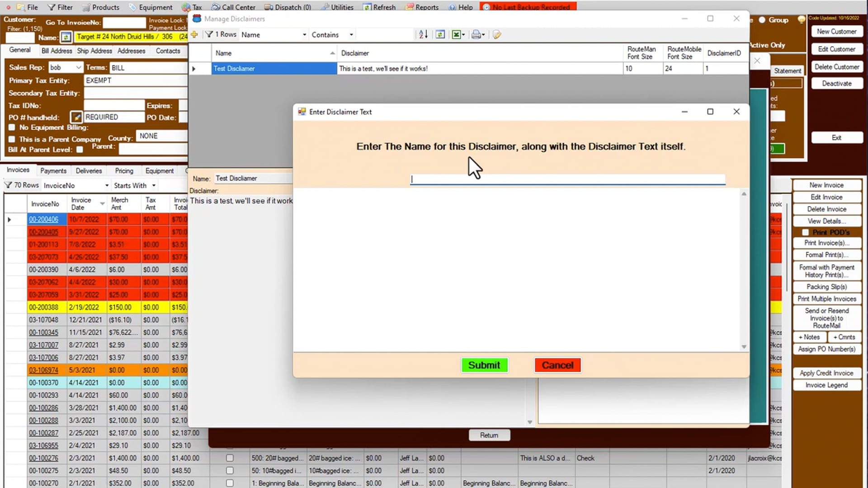
Task: Click the red No Last Backup Recorded indicator
Action: pos(528,7)
